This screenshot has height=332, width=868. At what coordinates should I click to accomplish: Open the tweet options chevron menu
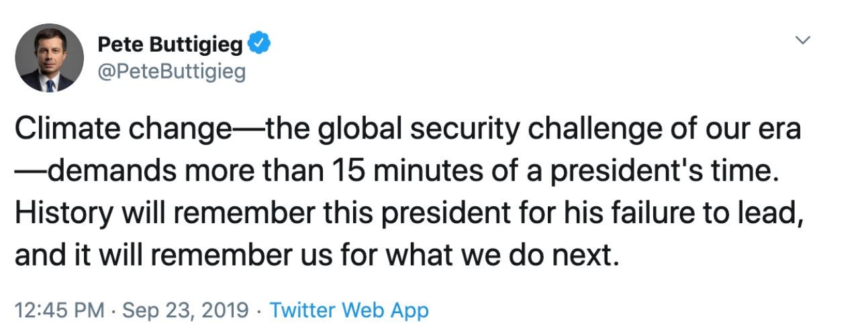(x=802, y=40)
